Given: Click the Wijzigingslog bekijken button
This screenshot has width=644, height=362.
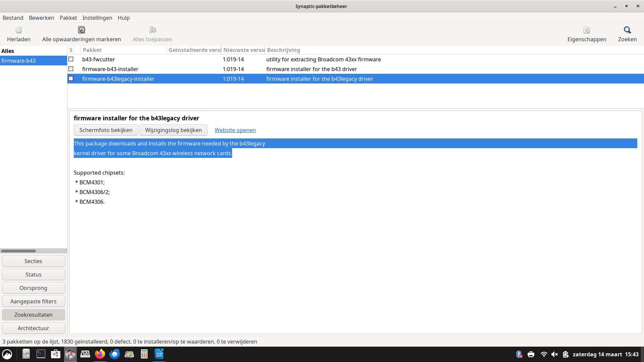Looking at the screenshot, I should tap(173, 130).
